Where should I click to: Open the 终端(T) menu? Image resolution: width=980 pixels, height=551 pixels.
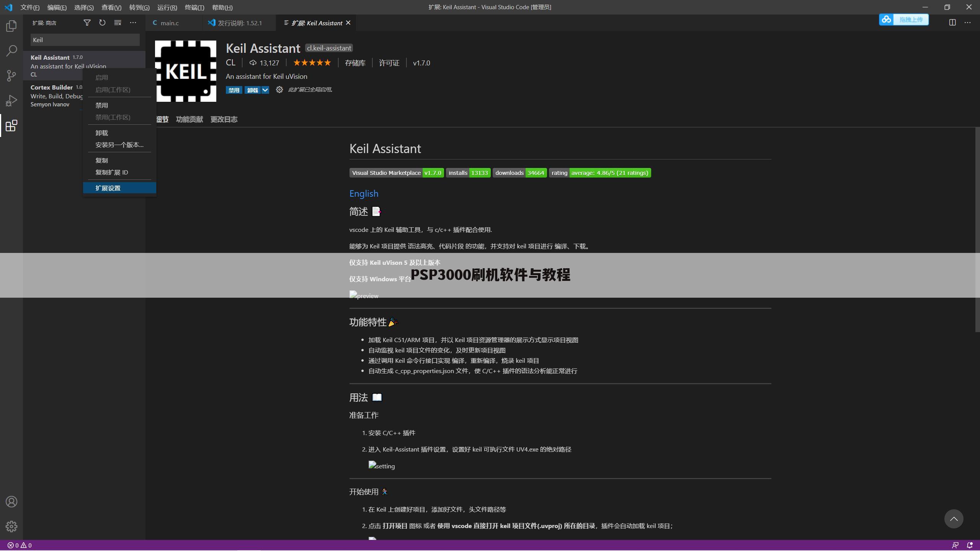194,7
